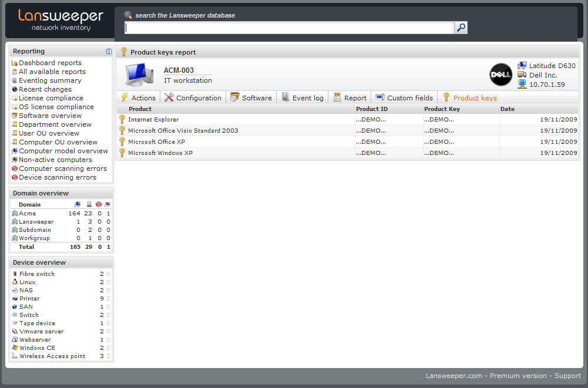
Task: Select the Microsoft Office XP row
Action: [348, 141]
